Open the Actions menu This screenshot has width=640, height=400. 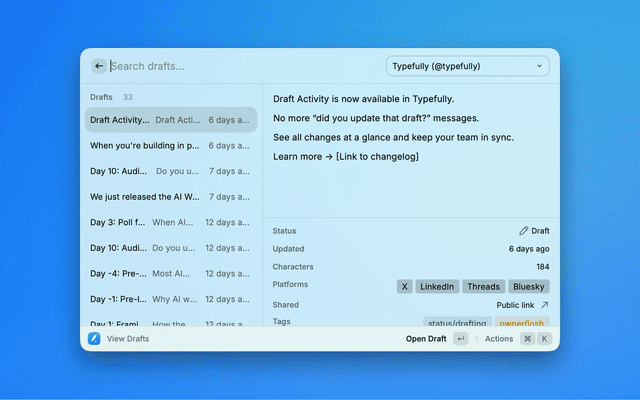pyautogui.click(x=498, y=339)
